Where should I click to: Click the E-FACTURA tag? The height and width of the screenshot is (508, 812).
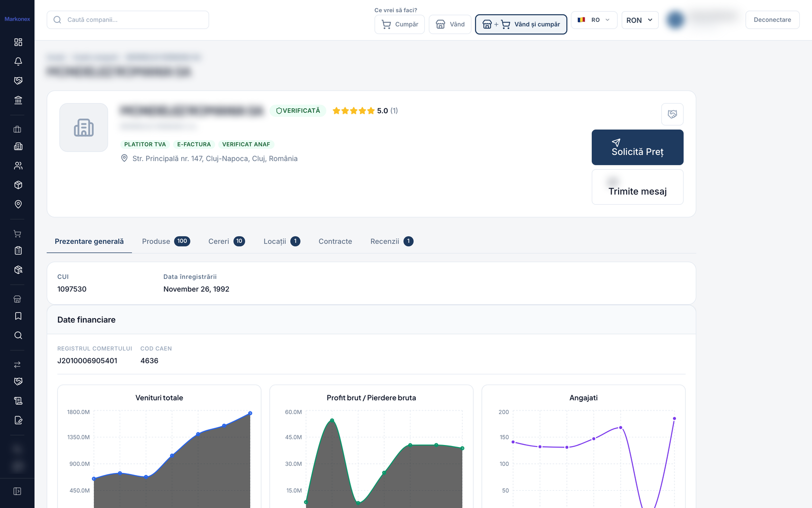click(194, 144)
